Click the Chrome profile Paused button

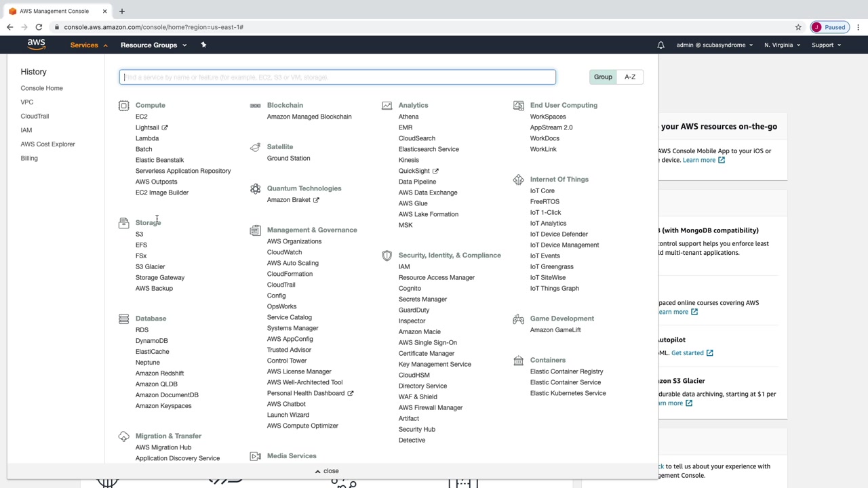(x=829, y=27)
